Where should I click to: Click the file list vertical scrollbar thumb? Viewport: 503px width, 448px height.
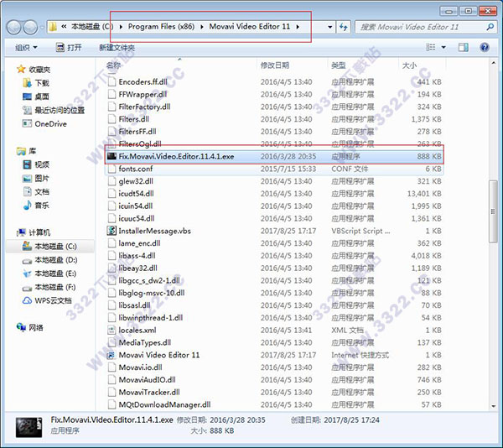[493, 211]
